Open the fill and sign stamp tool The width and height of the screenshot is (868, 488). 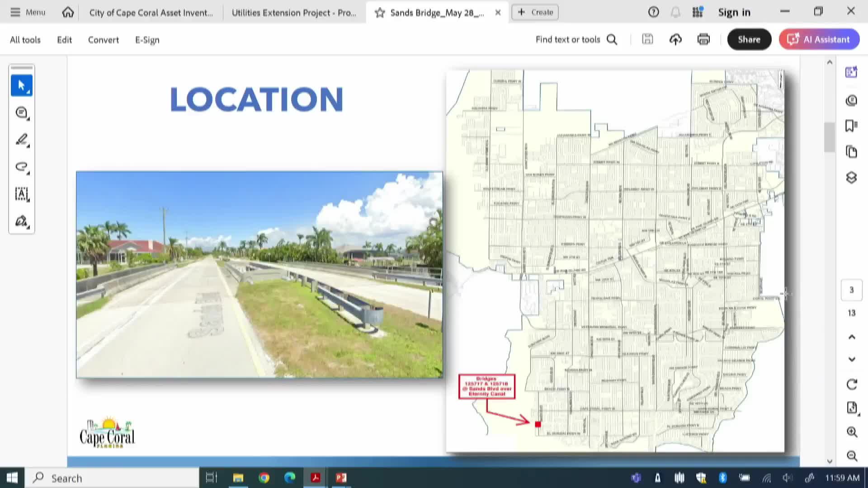point(21,221)
